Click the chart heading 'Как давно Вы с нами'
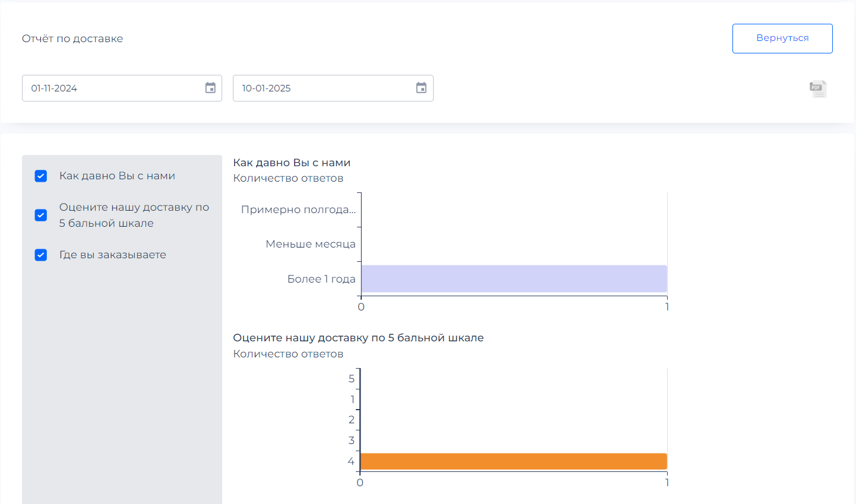The height and width of the screenshot is (504, 856). [292, 163]
